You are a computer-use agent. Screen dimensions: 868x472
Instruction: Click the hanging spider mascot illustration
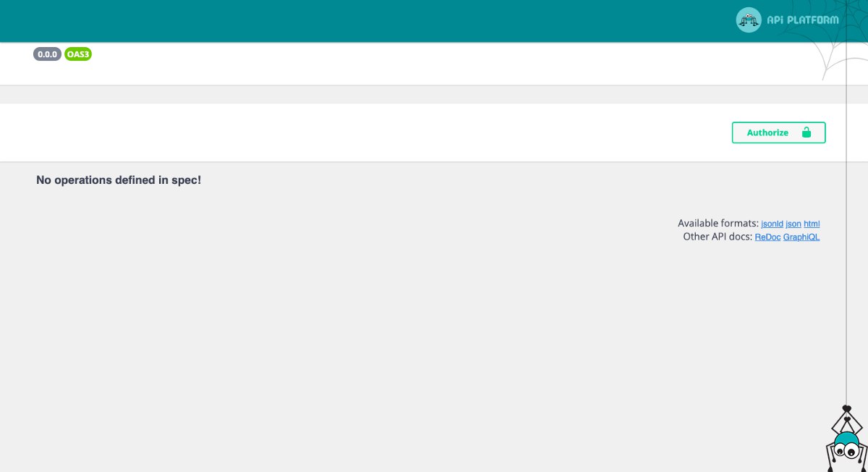tap(845, 438)
